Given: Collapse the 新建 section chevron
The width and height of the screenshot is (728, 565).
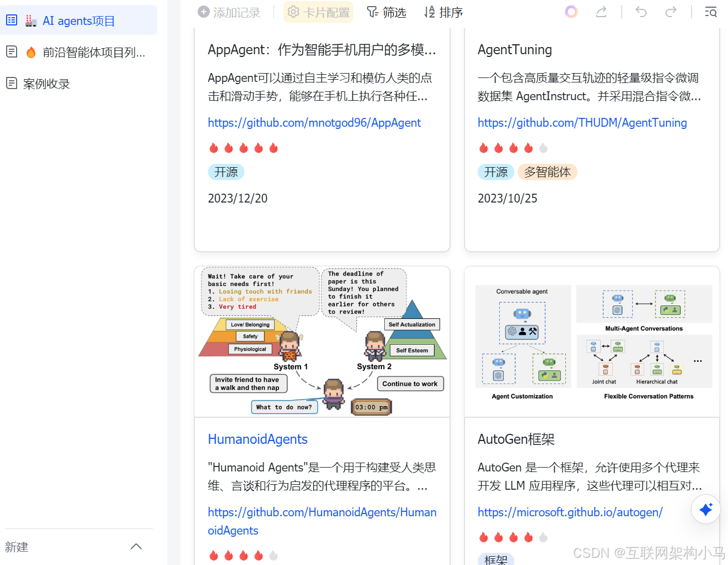Looking at the screenshot, I should point(136,547).
